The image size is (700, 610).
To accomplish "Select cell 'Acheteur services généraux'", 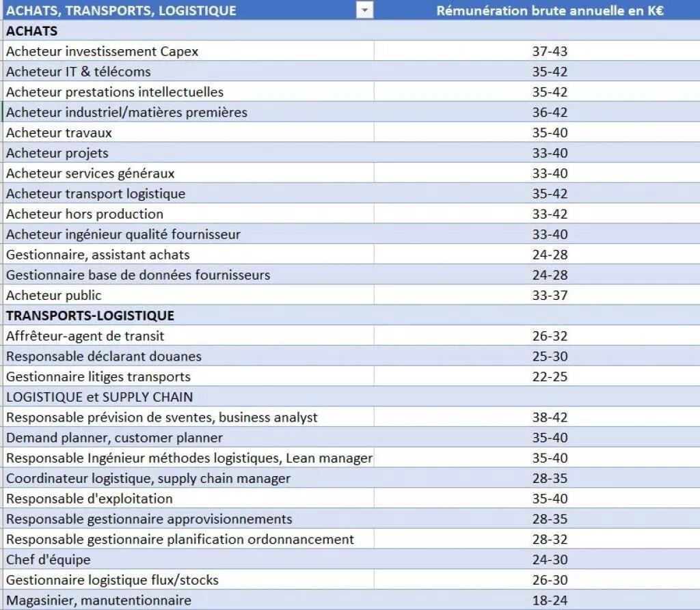I will tap(189, 173).
